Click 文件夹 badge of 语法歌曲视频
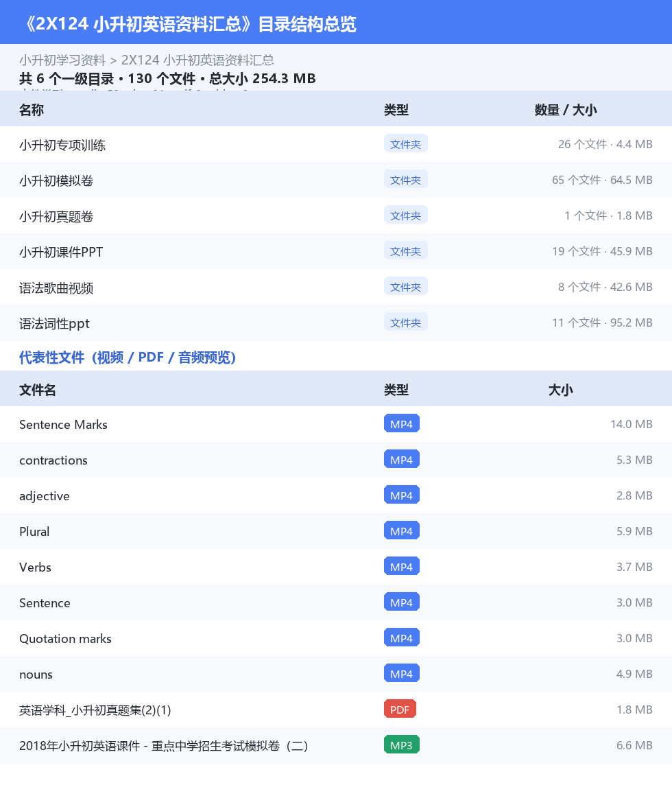The width and height of the screenshot is (672, 785). click(406, 287)
